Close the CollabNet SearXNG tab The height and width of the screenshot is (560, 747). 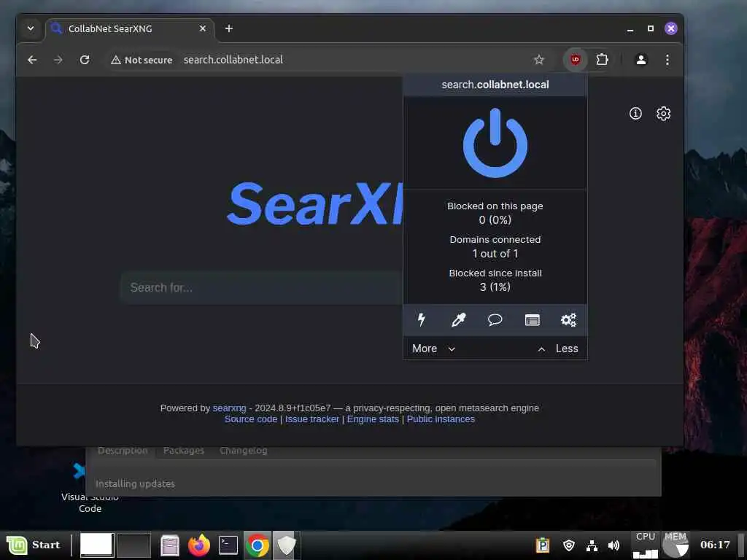click(203, 28)
